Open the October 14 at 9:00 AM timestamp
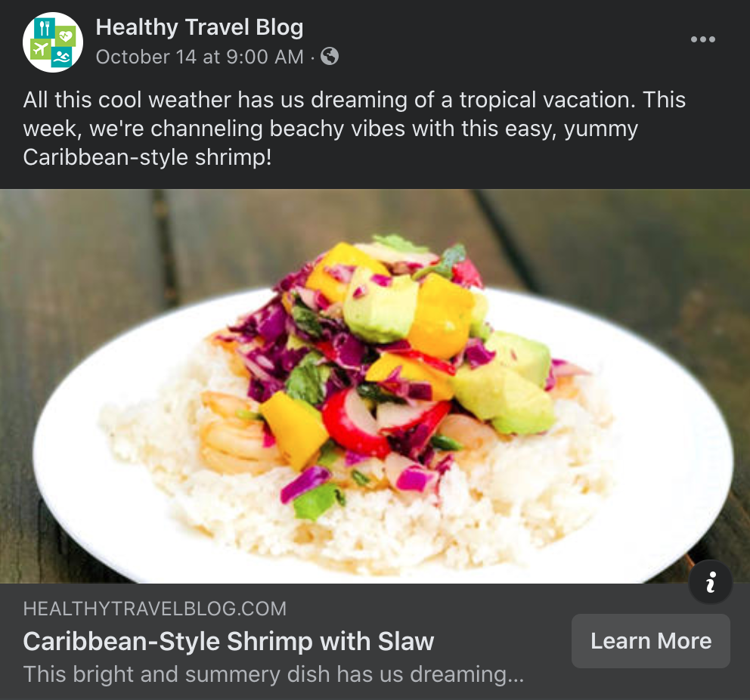 click(x=200, y=57)
